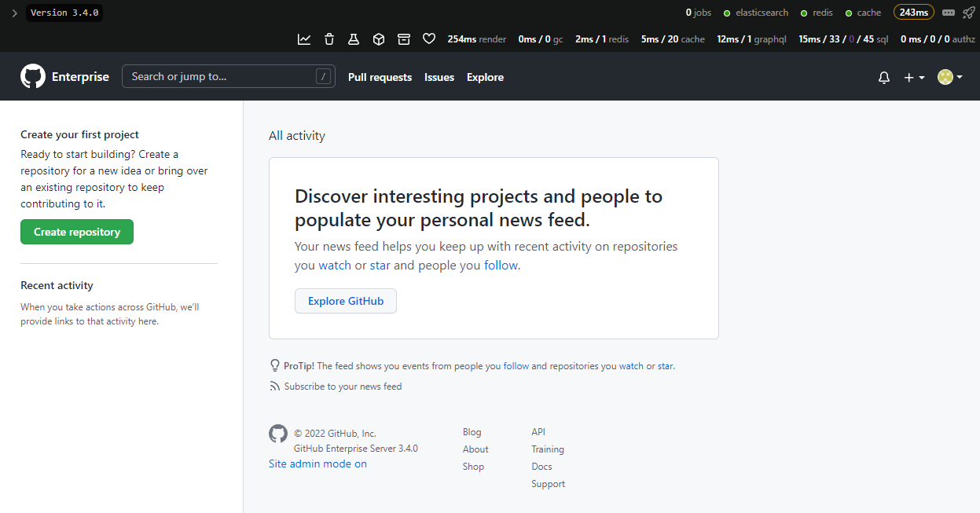Screen dimensions: 980x513
Task: Expand the top-left chevron beside Version 3.4.0
Action: [14, 13]
